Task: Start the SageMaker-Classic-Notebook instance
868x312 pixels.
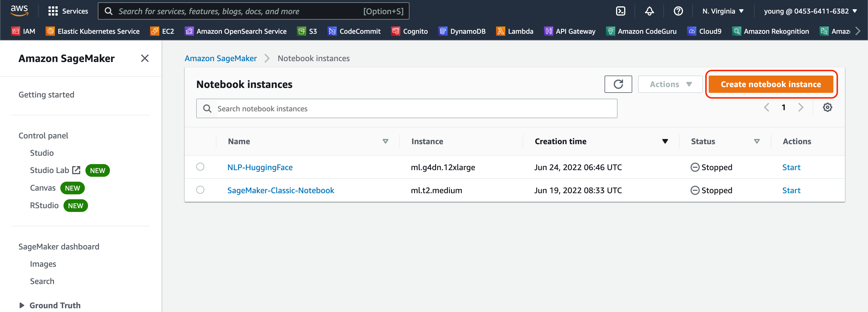Action: [x=791, y=190]
